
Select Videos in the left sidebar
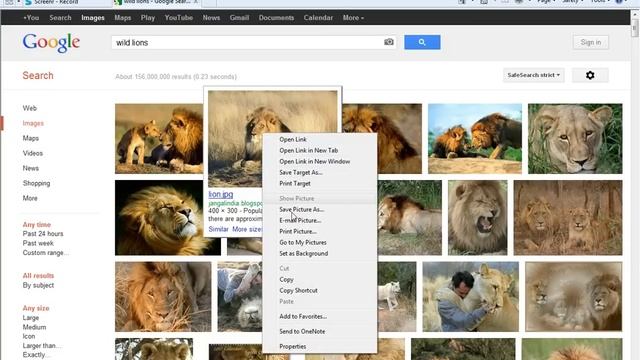pyautogui.click(x=33, y=153)
